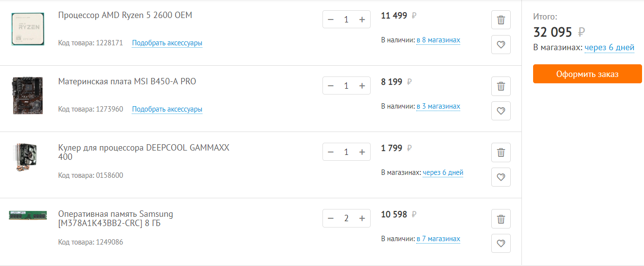Open Подобрать аксессуары for Ryzen processor

(167, 43)
